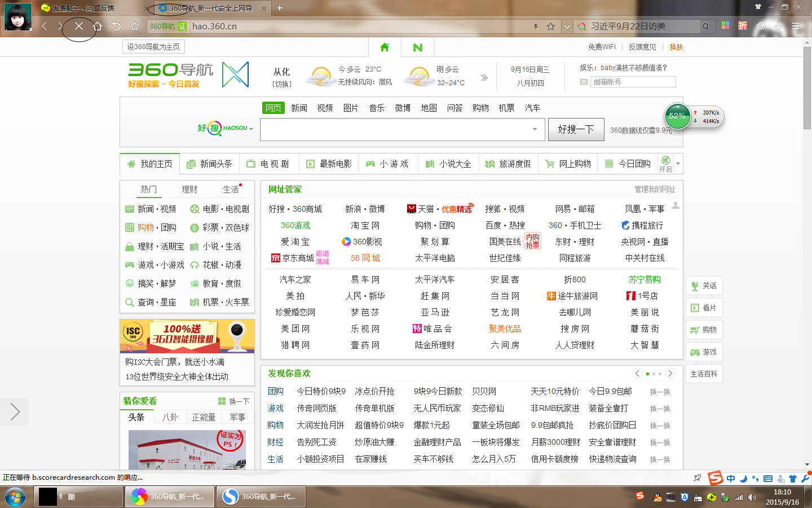Image resolution: width=812 pixels, height=508 pixels.
Task: Open 看片 side shortcut
Action: coord(704,308)
